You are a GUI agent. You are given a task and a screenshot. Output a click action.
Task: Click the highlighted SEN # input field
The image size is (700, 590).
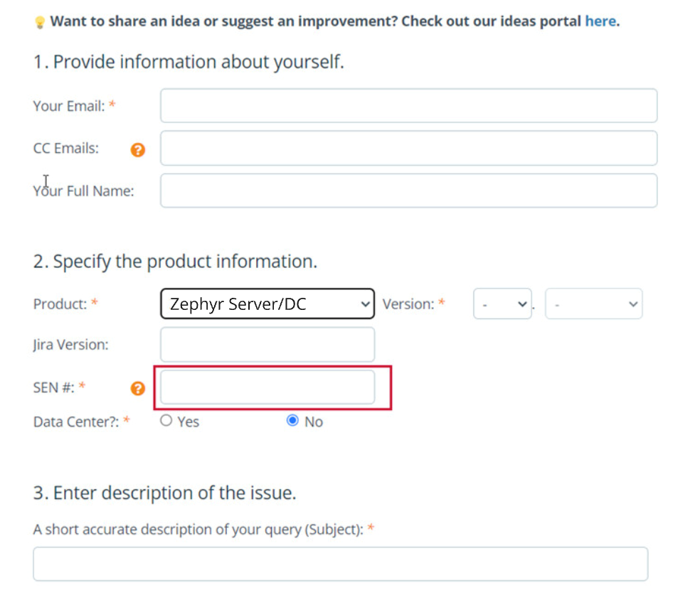coord(267,387)
